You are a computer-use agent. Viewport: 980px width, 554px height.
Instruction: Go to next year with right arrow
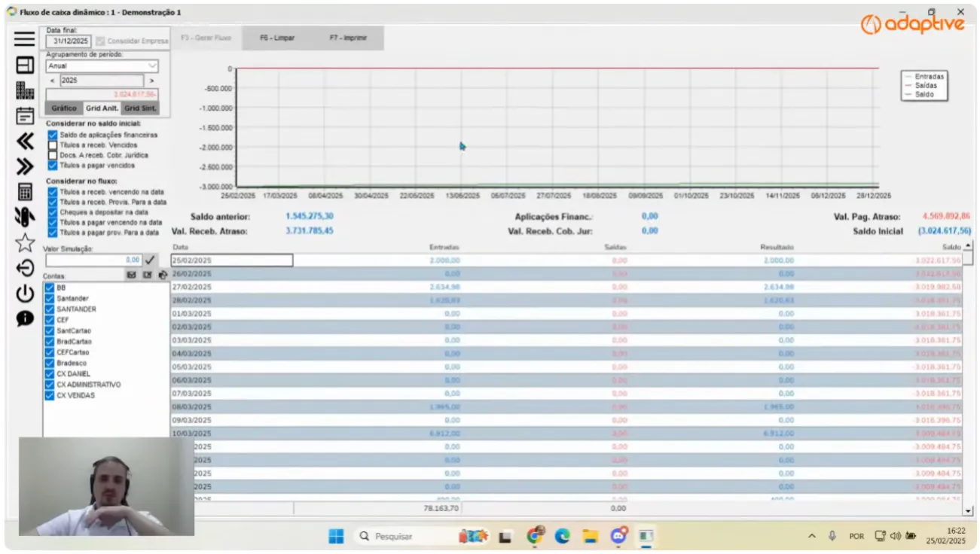(151, 81)
